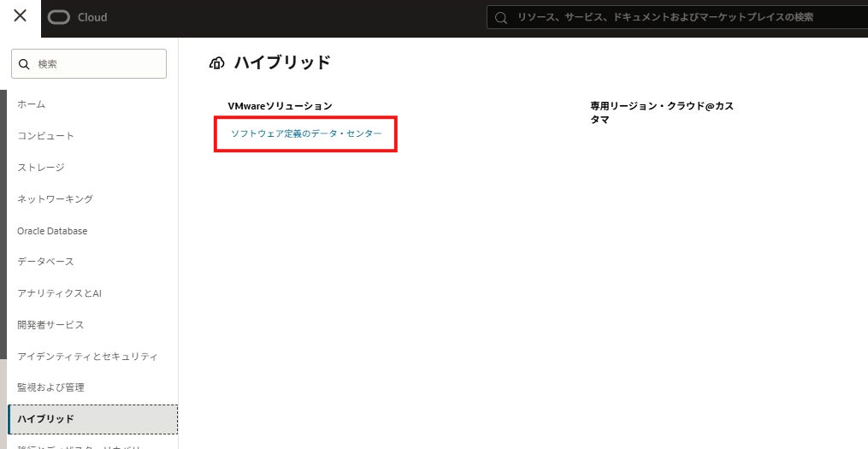Focus the top resource search field
The width and height of the screenshot is (868, 449).
[x=676, y=17]
